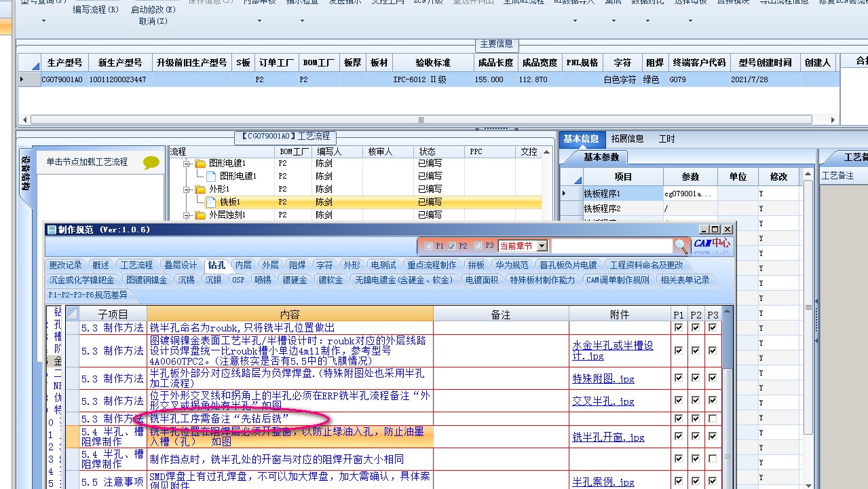This screenshot has width=868, height=489.
Task: Toggle the P1 filter checkbox in search bar
Action: (x=429, y=246)
